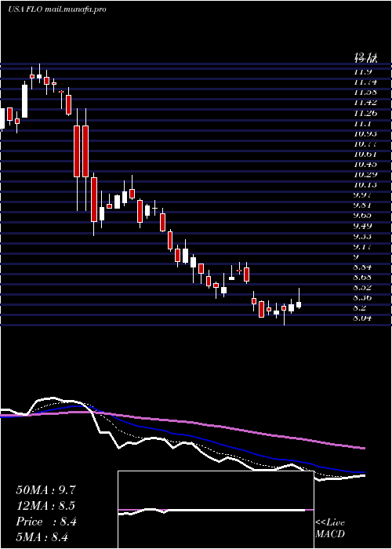Click the 9.65 price axis label
The image size is (392, 549).
[x=363, y=216]
